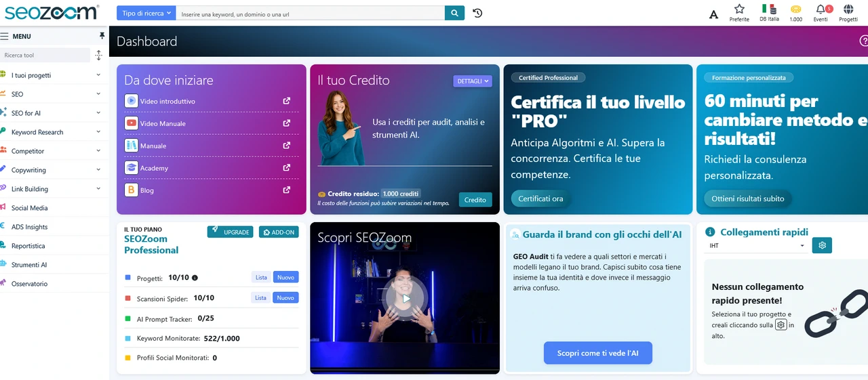Image resolution: width=868 pixels, height=380 pixels.
Task: Open the IHT project select dropdown
Action: point(757,245)
